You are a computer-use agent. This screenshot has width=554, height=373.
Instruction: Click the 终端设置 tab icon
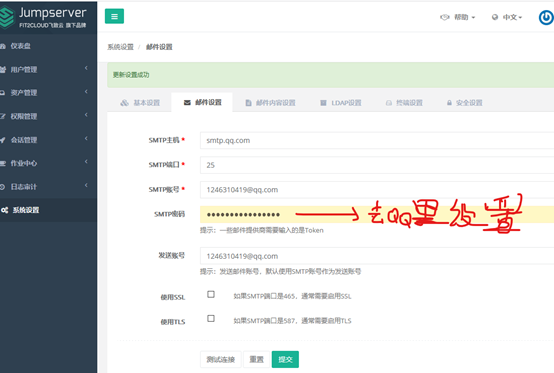(x=389, y=103)
